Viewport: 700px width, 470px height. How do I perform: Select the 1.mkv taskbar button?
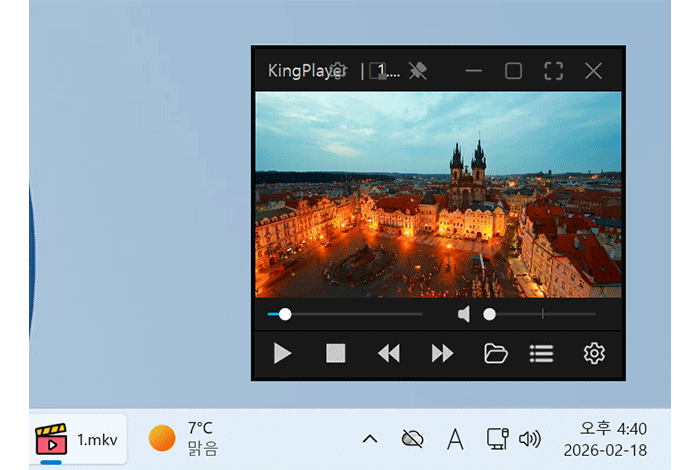coord(78,440)
